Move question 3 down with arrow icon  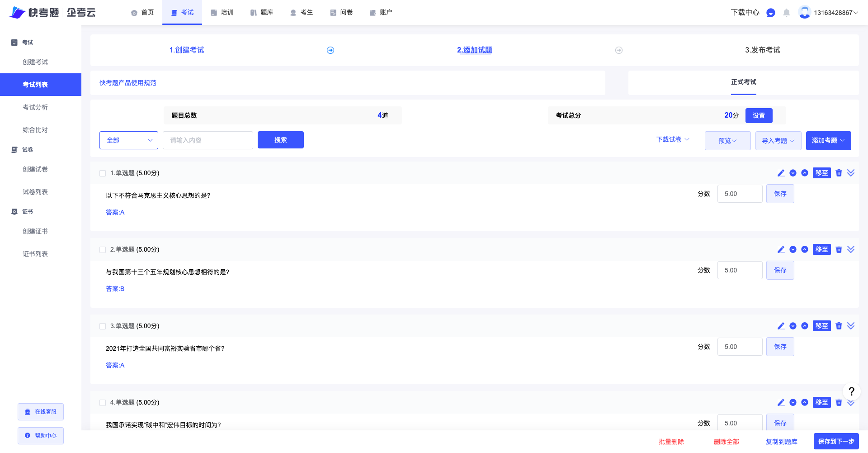click(793, 326)
